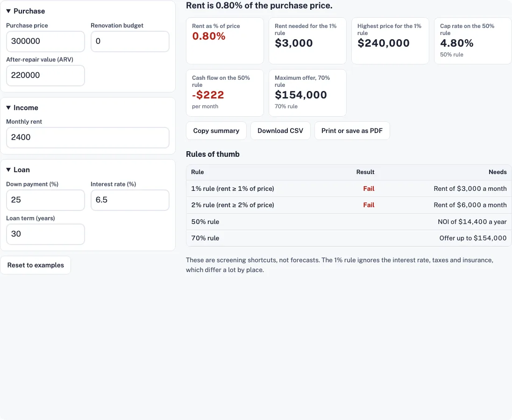The width and height of the screenshot is (512, 420).
Task: Click 'Offer up to $154,000' cell
Action: click(x=473, y=238)
